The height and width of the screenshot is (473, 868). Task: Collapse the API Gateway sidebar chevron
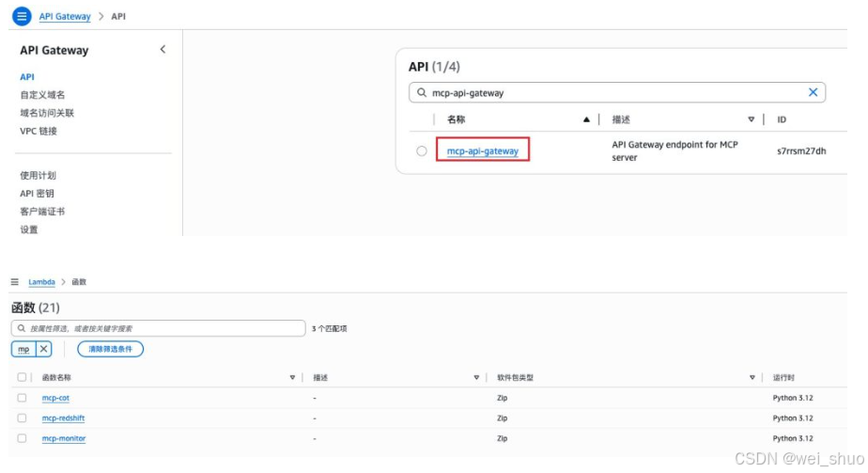[x=163, y=49]
